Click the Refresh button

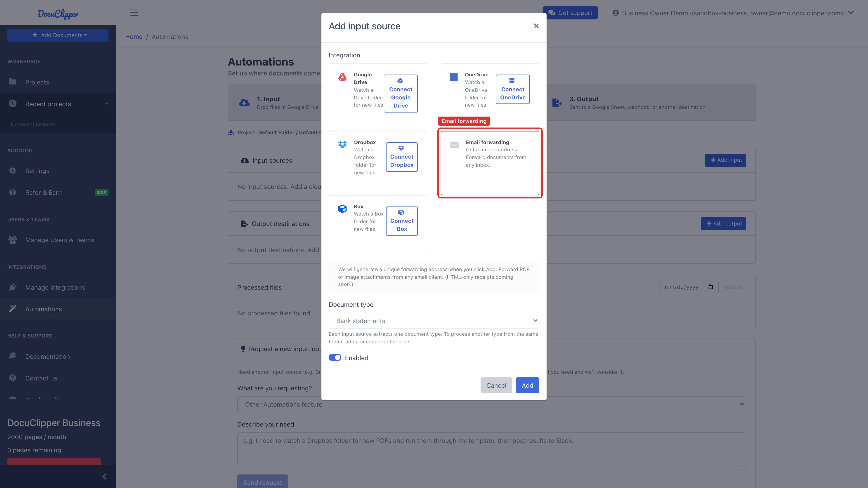[732, 287]
